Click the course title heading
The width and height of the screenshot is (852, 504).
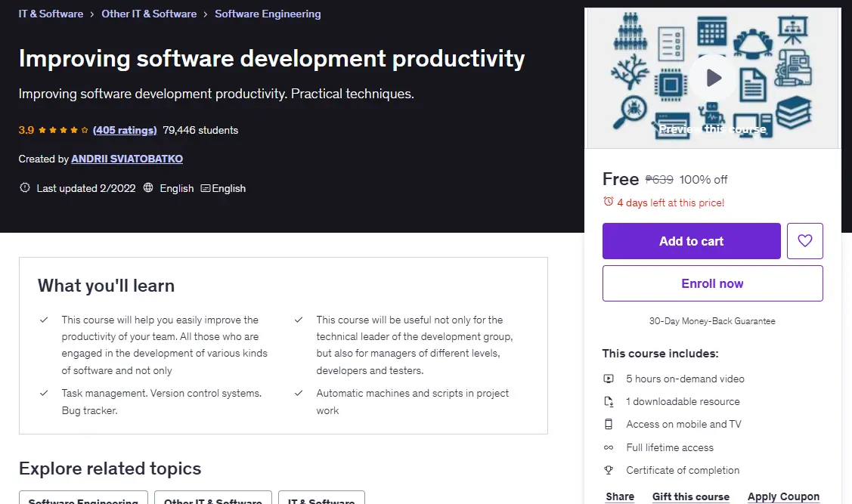click(271, 59)
